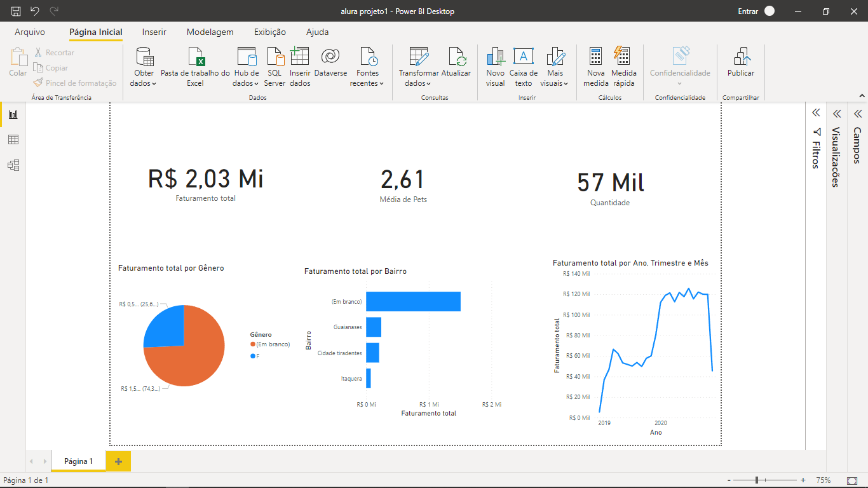This screenshot has height=488, width=868.
Task: Click Entrar to sign in
Action: (748, 11)
